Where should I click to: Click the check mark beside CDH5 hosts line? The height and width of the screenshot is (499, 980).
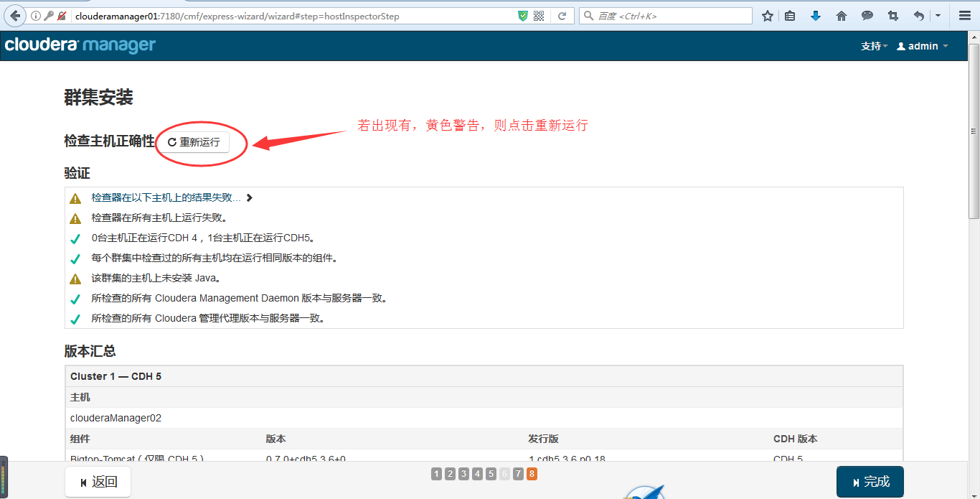75,238
